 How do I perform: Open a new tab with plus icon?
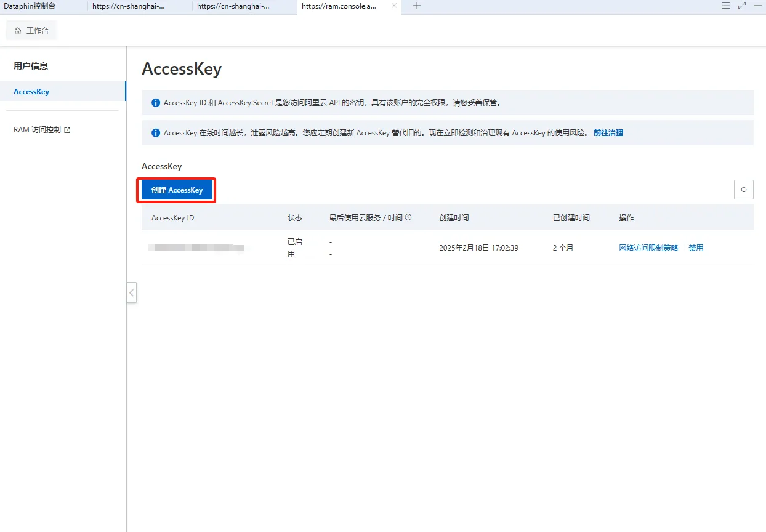click(417, 6)
